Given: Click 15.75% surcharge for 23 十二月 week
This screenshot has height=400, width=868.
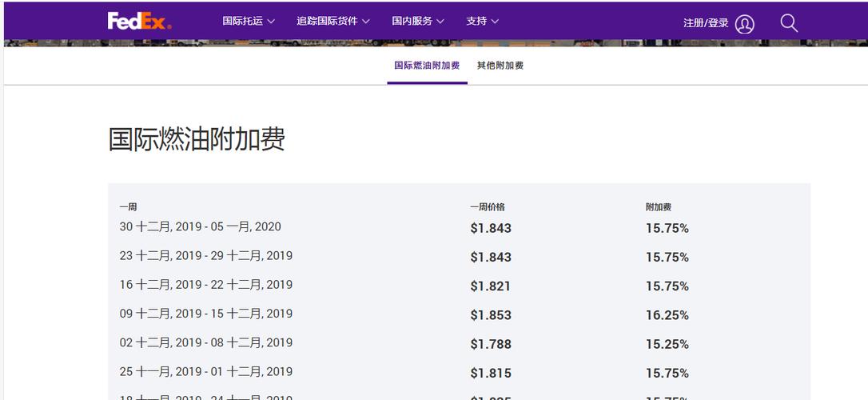Looking at the screenshot, I should (x=667, y=257).
